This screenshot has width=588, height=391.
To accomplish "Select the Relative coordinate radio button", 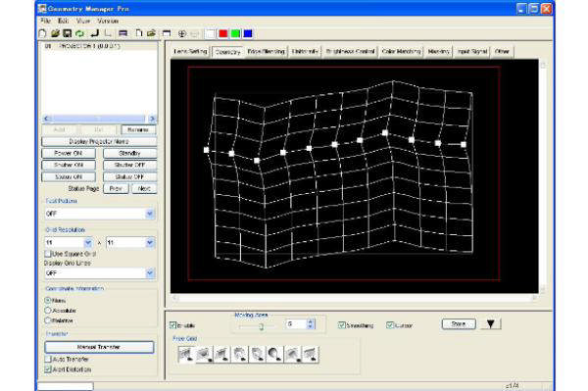I will (48, 320).
